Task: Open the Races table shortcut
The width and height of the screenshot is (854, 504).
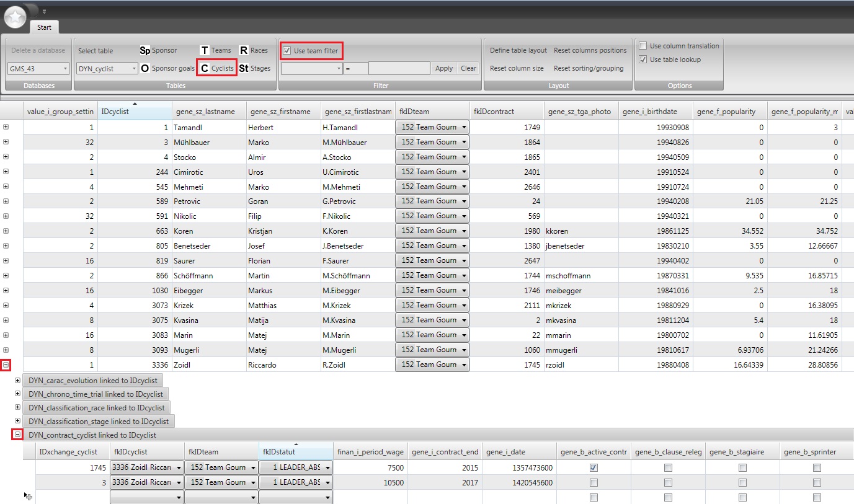Action: pos(254,50)
